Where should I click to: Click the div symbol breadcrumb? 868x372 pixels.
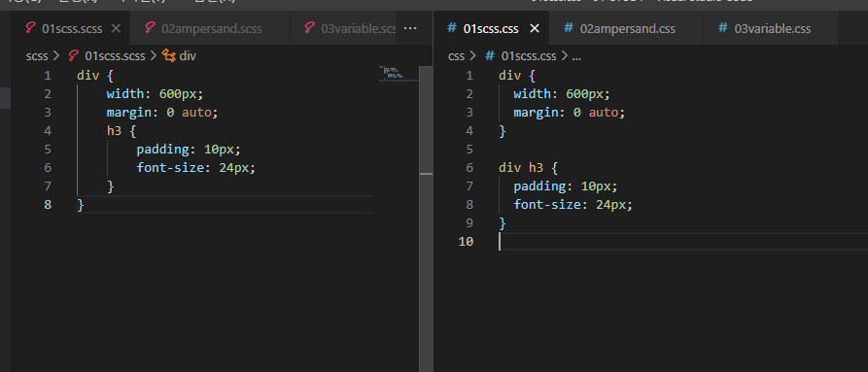(188, 55)
